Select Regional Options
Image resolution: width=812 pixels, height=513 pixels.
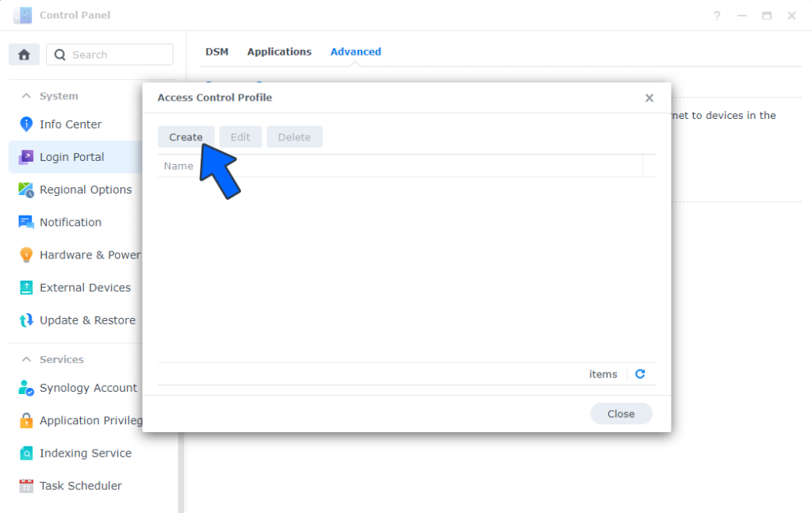tap(86, 190)
